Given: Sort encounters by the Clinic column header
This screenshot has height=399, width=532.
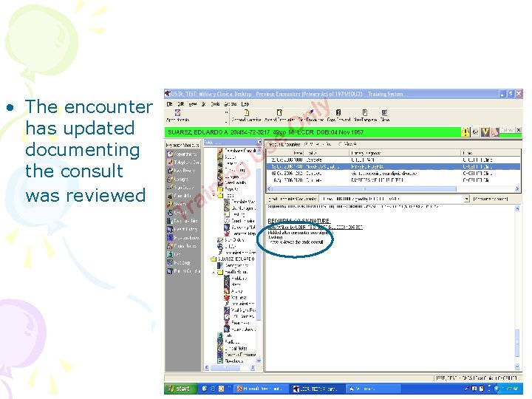Looking at the screenshot, I should pyautogui.click(x=491, y=153).
